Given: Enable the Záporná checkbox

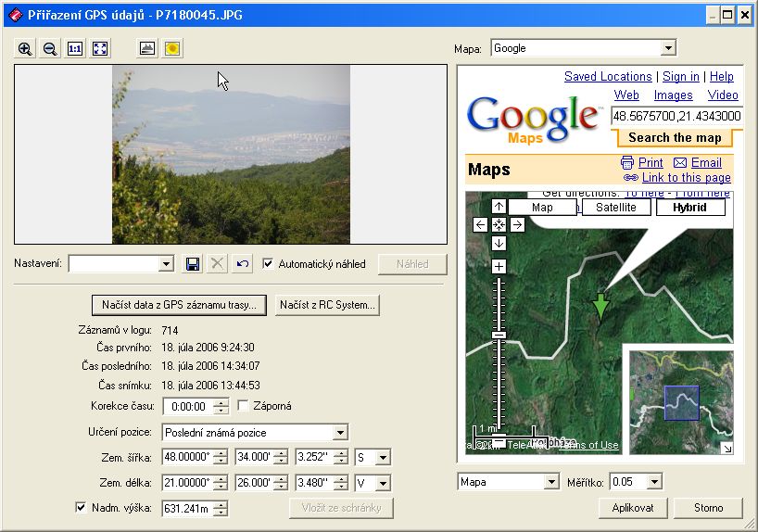Looking at the screenshot, I should (x=244, y=406).
